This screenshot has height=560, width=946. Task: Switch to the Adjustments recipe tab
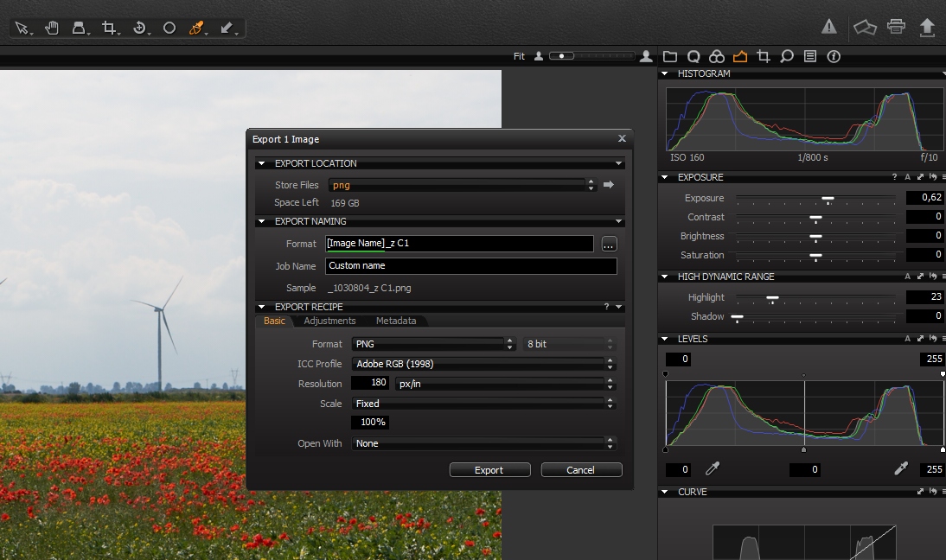329,321
